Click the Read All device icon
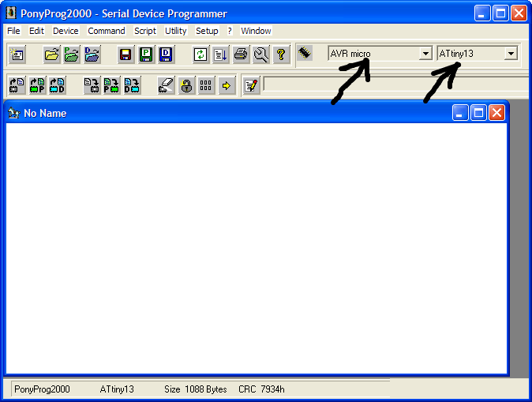The image size is (532, 402). pos(17,85)
